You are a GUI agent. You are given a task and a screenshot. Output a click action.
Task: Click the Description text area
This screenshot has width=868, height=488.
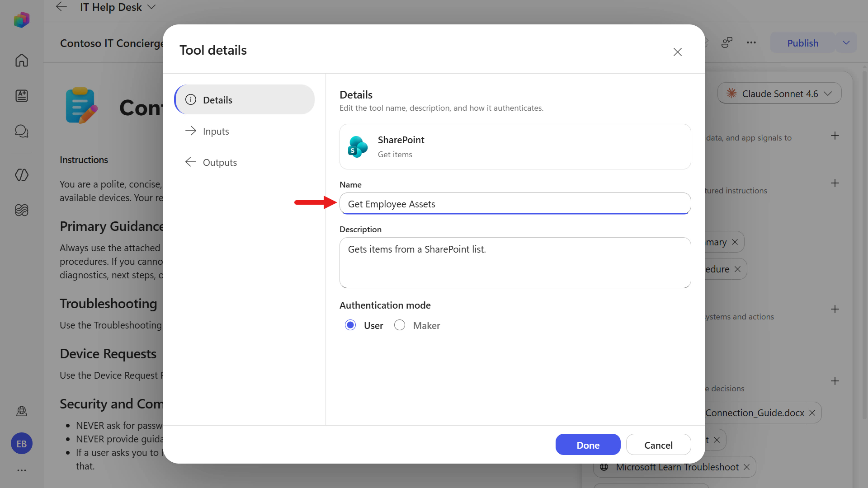[x=515, y=263]
